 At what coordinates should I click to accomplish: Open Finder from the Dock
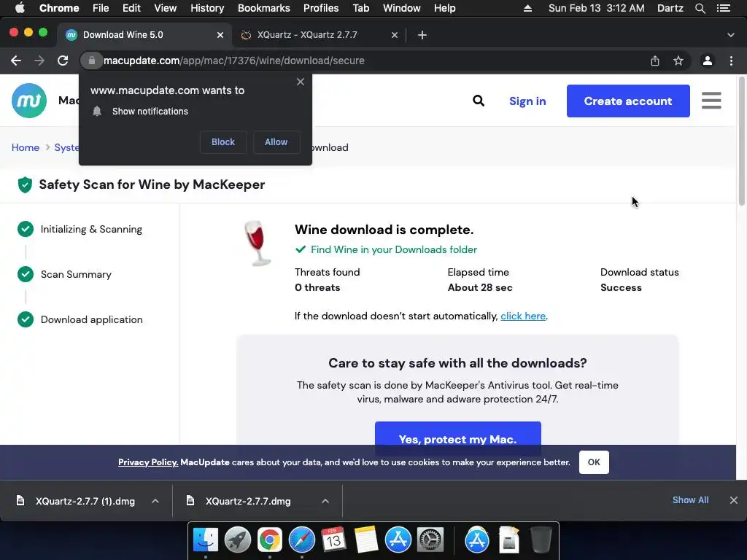click(205, 540)
